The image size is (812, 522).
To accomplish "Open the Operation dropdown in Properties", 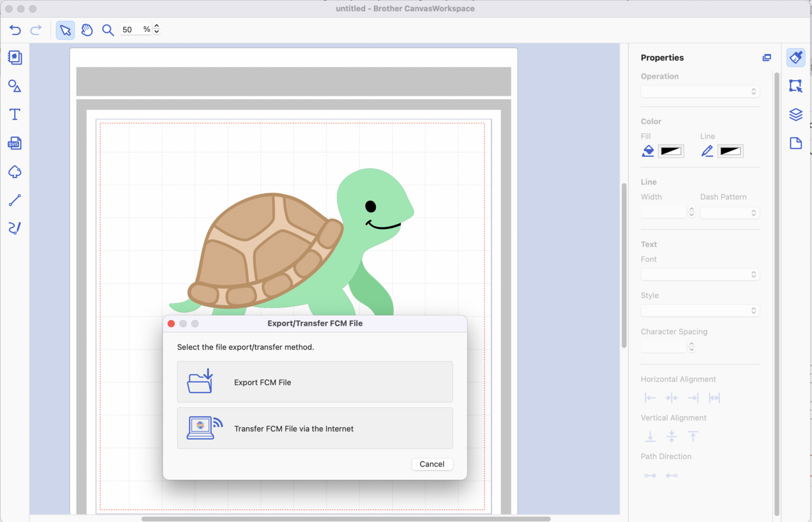I will click(700, 91).
